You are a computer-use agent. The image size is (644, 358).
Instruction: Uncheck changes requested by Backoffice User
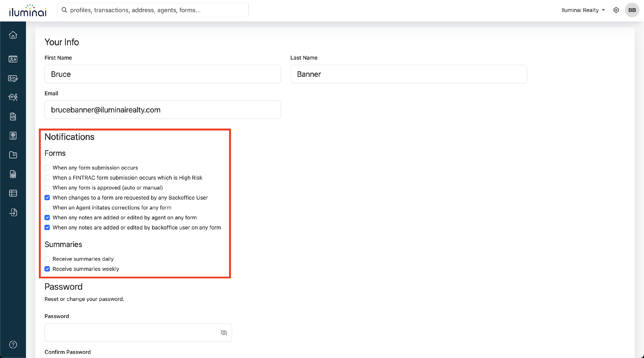[x=47, y=198]
